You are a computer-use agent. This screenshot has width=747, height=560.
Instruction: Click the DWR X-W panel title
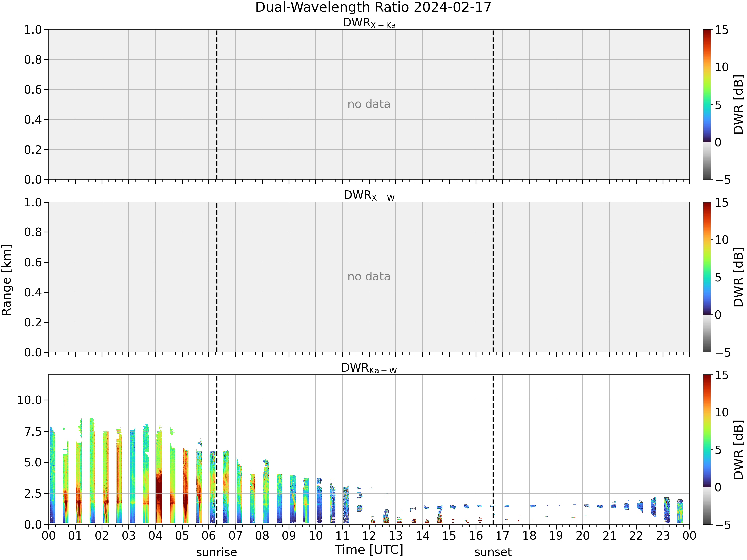tap(369, 195)
